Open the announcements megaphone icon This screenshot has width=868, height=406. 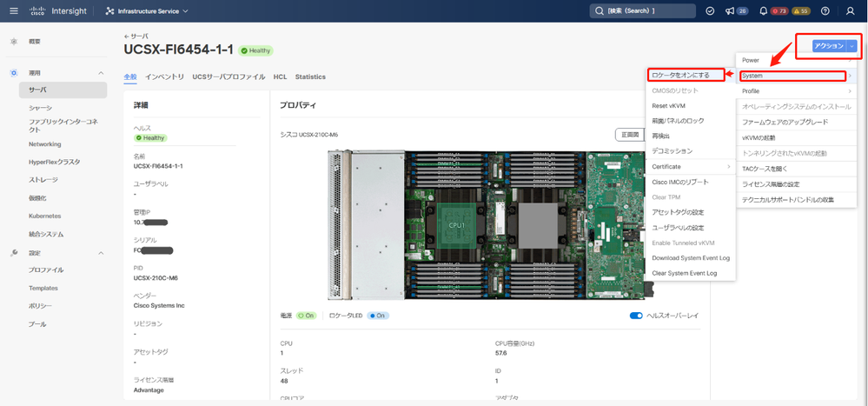(x=730, y=11)
